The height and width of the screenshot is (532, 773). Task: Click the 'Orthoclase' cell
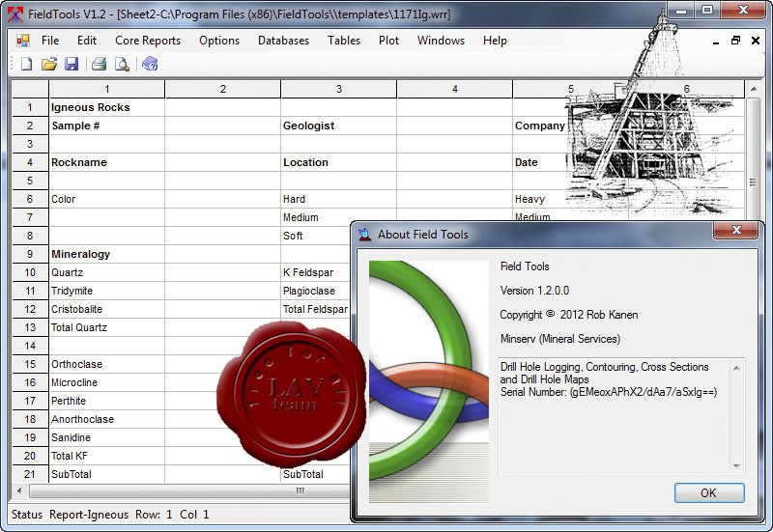point(107,364)
